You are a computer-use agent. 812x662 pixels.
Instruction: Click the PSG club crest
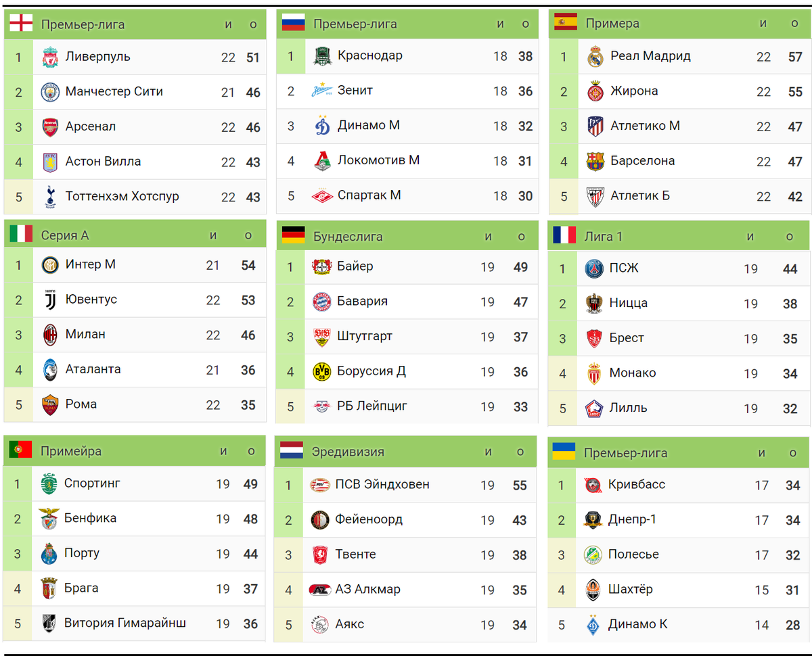coord(594,268)
